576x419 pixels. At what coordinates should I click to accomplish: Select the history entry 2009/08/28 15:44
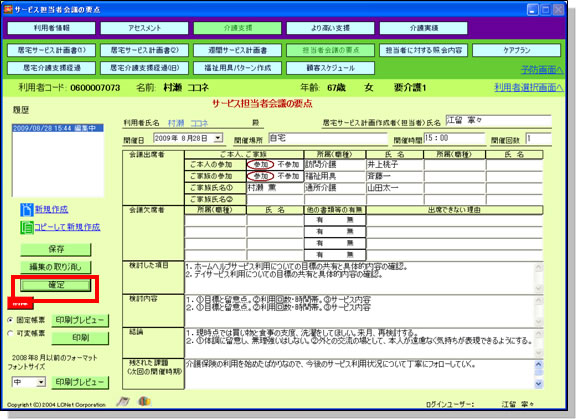(x=58, y=128)
